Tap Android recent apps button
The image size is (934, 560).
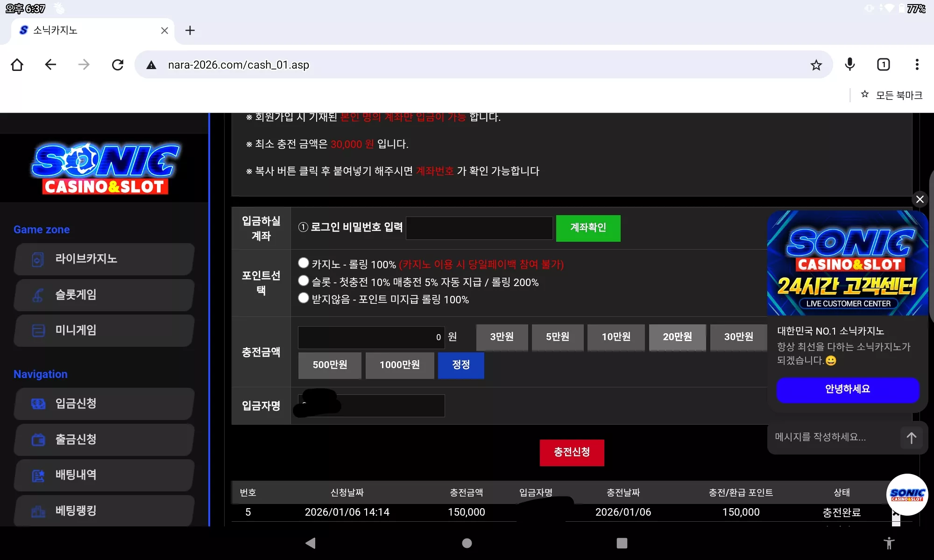coord(622,543)
